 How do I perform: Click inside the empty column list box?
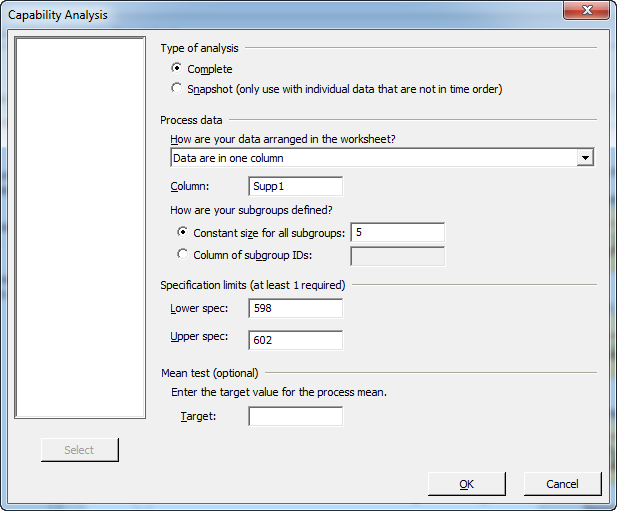(80, 227)
